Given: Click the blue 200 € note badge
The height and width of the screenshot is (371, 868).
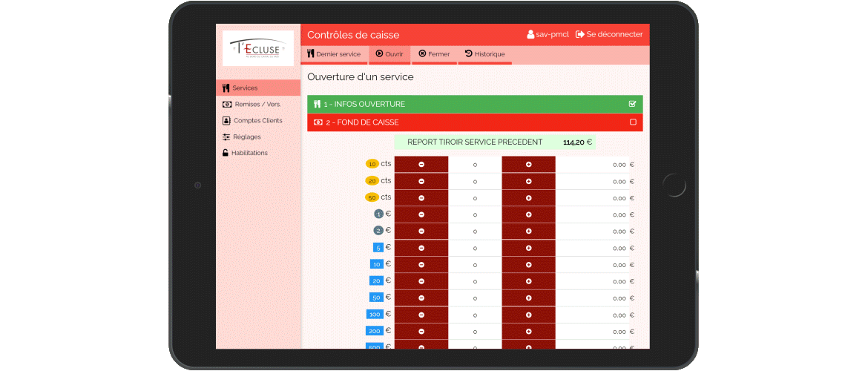Looking at the screenshot, I should 375,331.
